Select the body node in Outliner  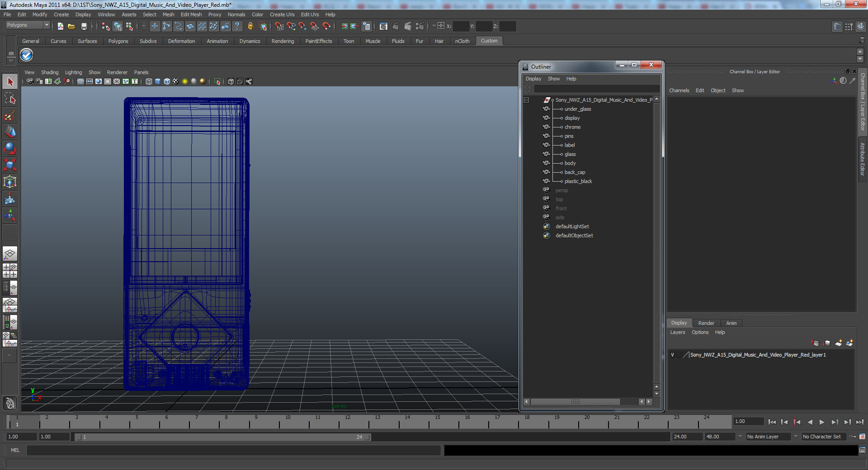coord(570,163)
